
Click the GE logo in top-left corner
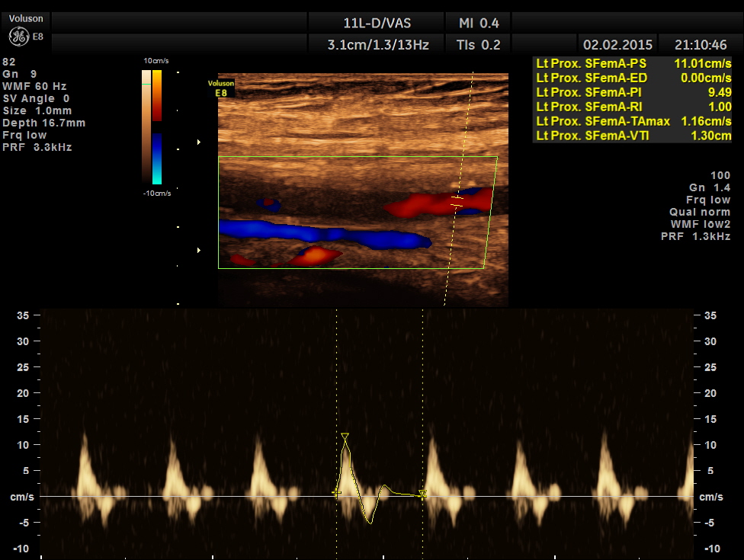(18, 36)
